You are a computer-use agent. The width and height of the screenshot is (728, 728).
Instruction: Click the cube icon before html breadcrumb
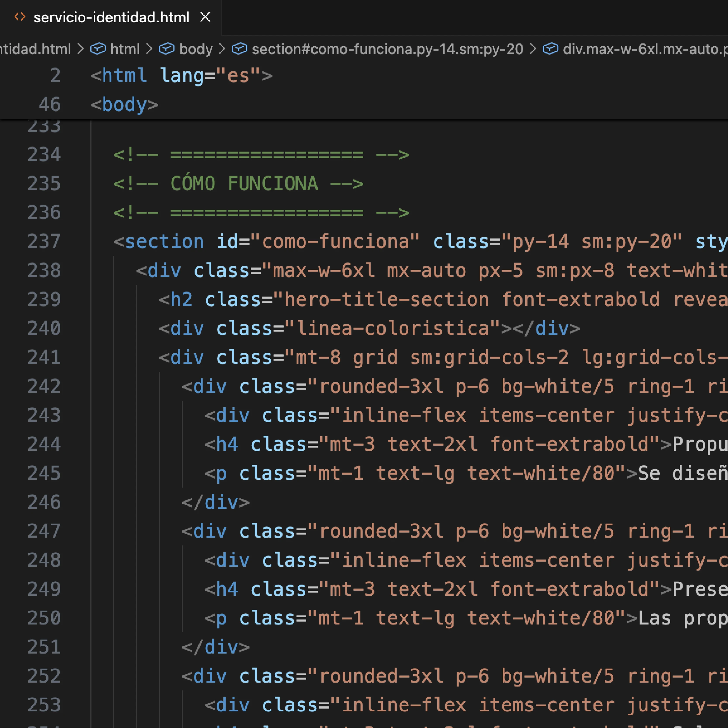coord(98,49)
